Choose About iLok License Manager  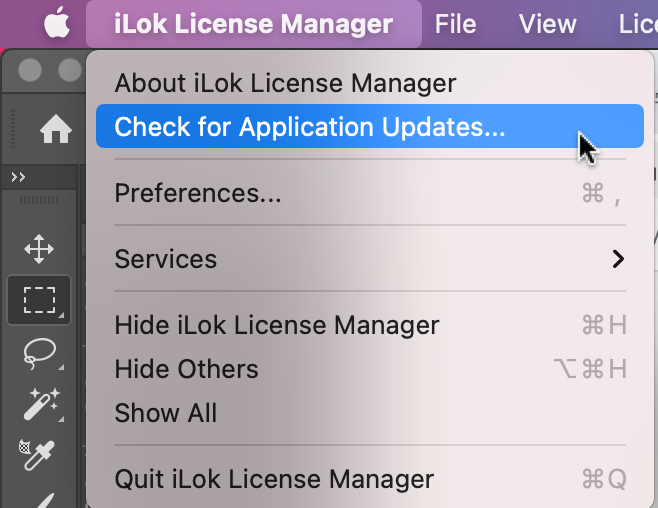coord(285,83)
